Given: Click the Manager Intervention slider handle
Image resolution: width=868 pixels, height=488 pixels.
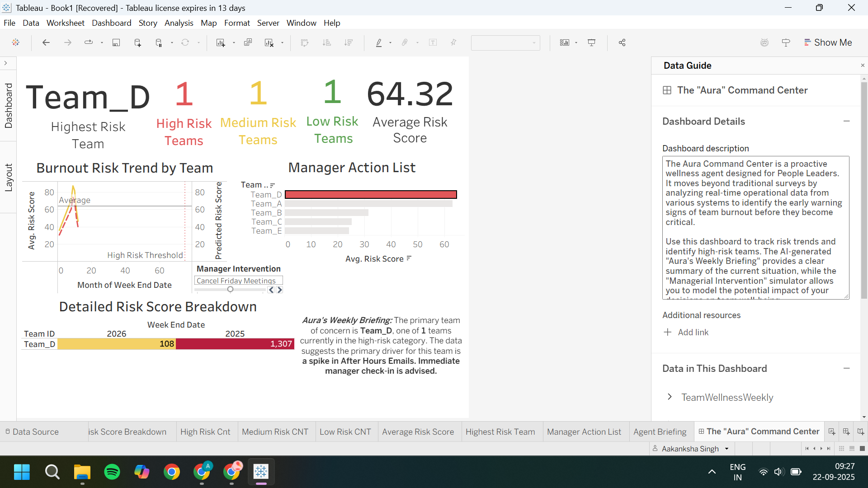Looking at the screenshot, I should pyautogui.click(x=230, y=289).
